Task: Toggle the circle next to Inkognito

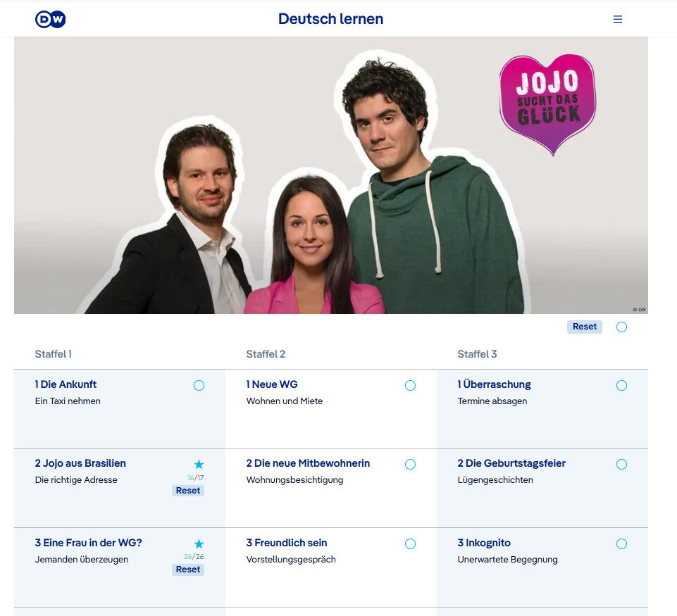Action: tap(621, 543)
